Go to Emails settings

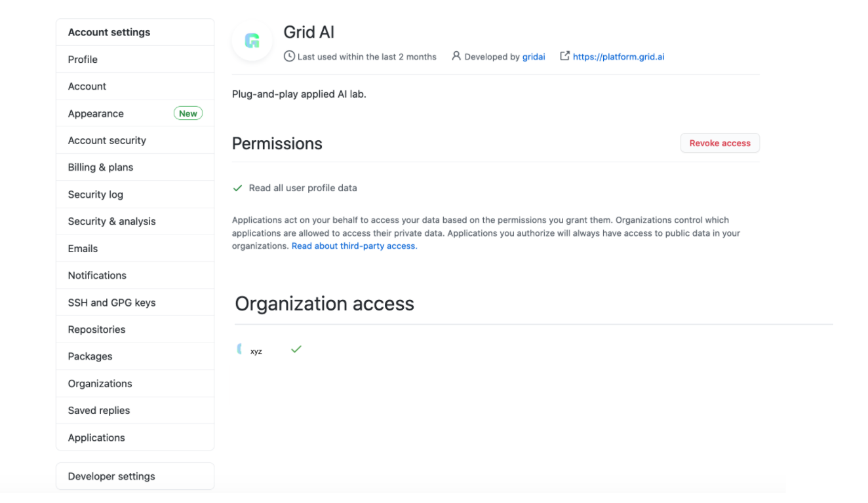point(135,248)
